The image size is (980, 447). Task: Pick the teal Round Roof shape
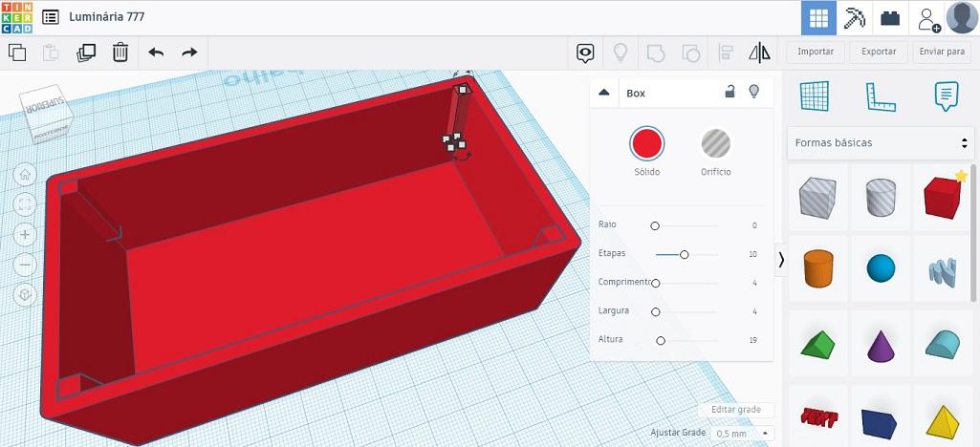tap(943, 345)
